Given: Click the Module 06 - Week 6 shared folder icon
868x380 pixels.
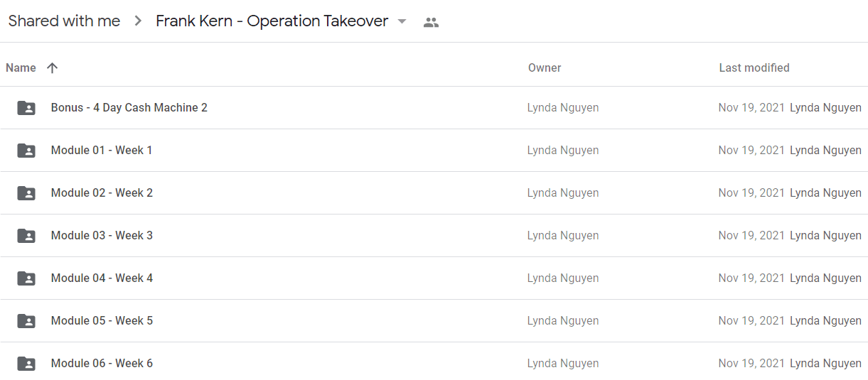Looking at the screenshot, I should [x=26, y=364].
